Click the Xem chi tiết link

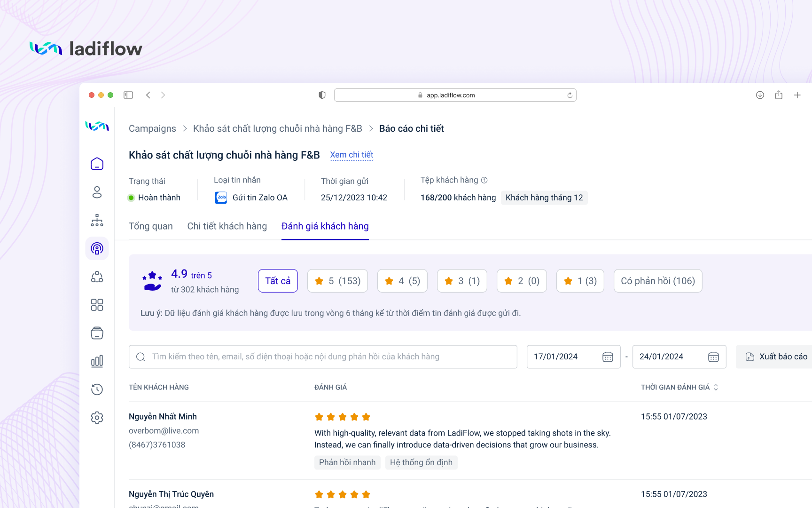click(x=351, y=155)
